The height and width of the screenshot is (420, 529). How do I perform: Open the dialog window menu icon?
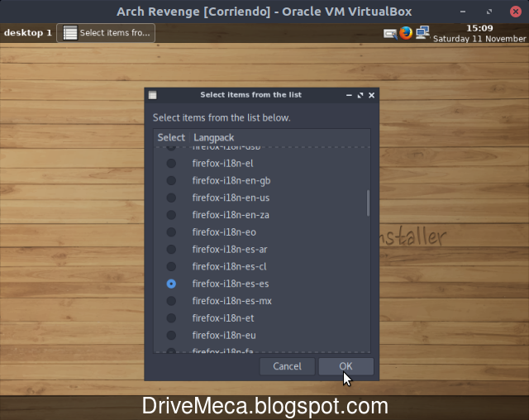(152, 95)
